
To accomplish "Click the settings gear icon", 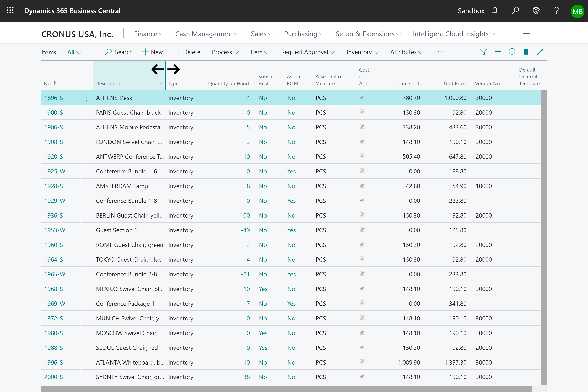I will pos(535,11).
